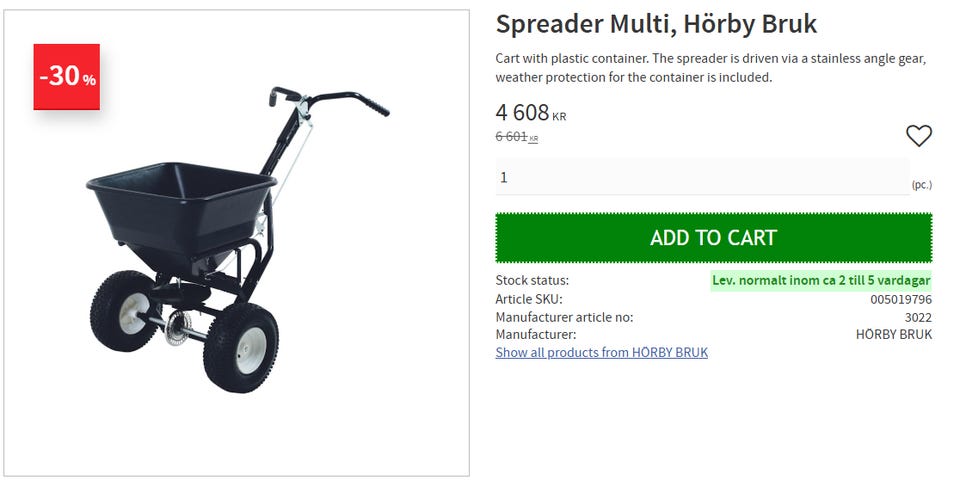Click the current price 4 608 KR
This screenshot has height=480, width=960.
click(530, 113)
